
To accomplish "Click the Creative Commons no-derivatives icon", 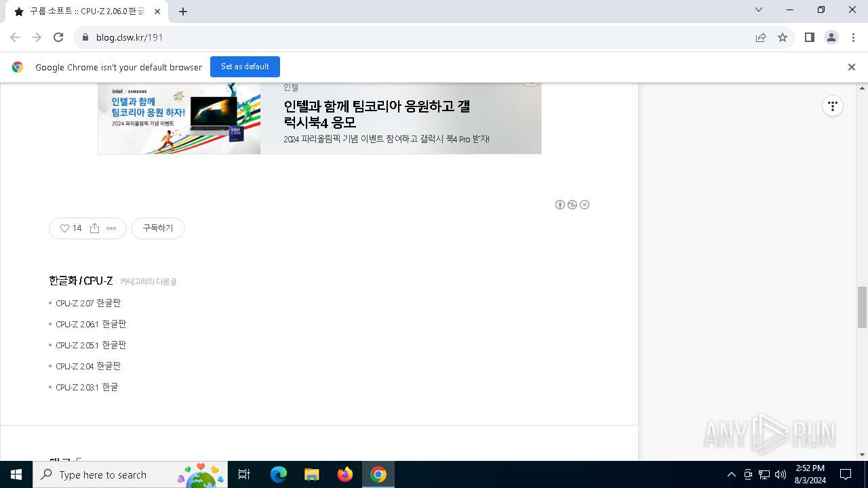I will point(585,205).
